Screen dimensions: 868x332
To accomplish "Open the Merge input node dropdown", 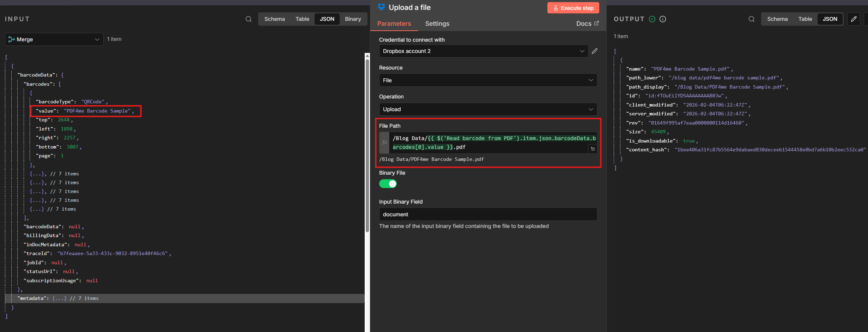I will point(54,40).
